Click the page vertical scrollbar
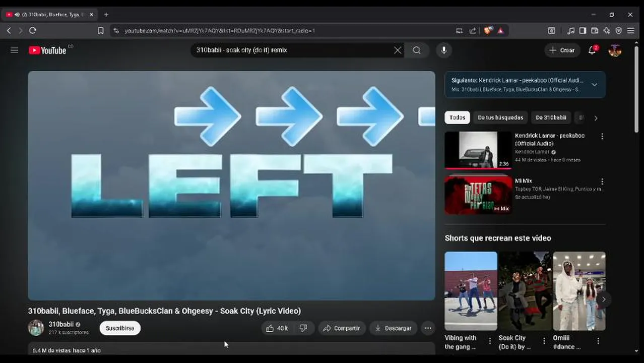This screenshot has width=644, height=363. tap(637, 91)
